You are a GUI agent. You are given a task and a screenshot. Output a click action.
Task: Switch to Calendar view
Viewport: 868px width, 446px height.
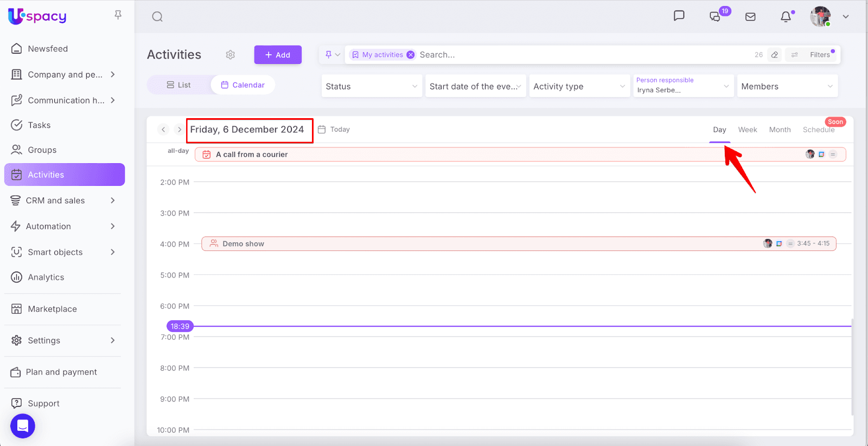tap(243, 85)
